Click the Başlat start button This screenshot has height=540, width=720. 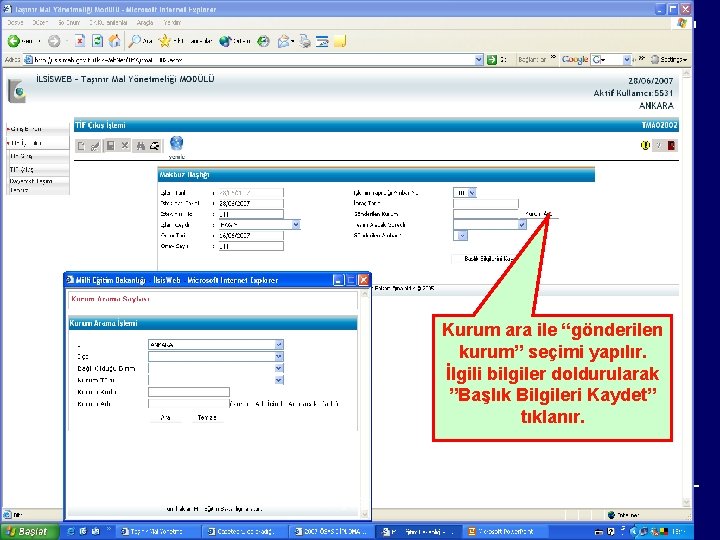click(x=29, y=531)
